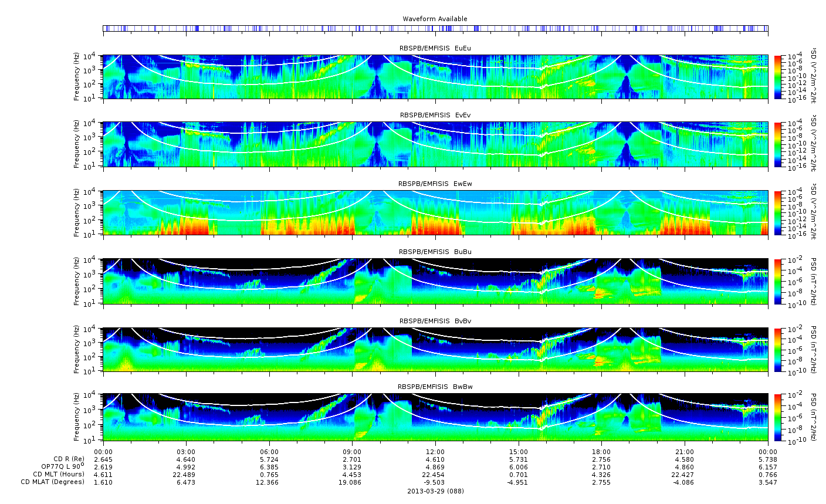This screenshot has height=504, width=826.
Task: Click the L-shell value 4.992
Action: tap(186, 466)
